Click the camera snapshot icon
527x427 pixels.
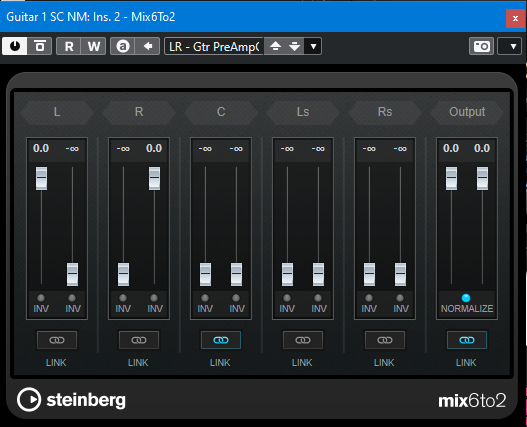(x=481, y=46)
